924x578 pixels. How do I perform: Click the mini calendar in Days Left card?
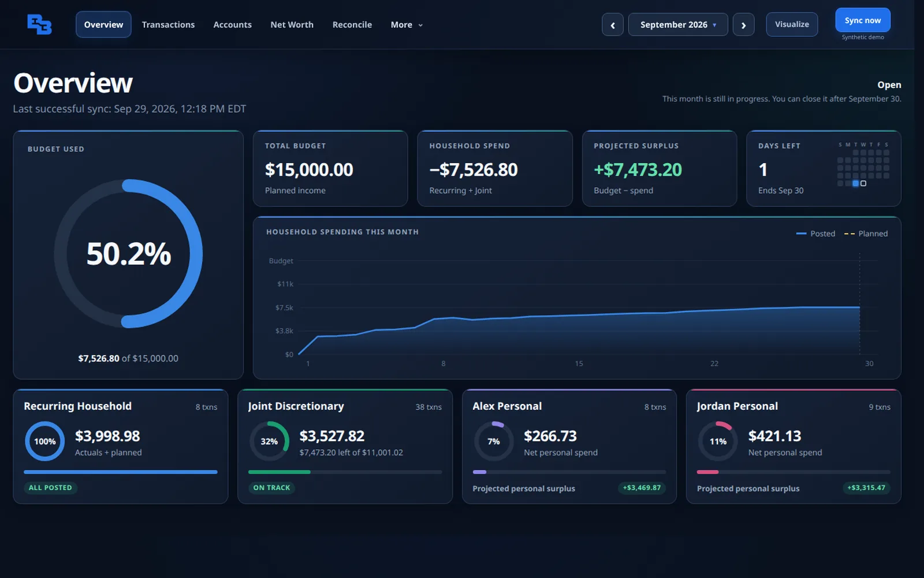(863, 165)
